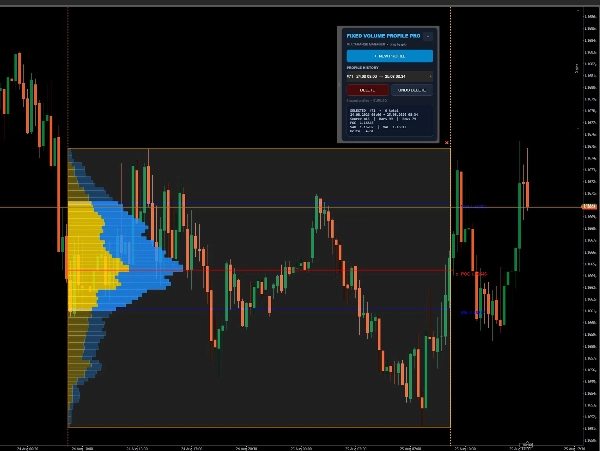
Task: Click the drag grip on panel's left edge
Action: coord(339,85)
